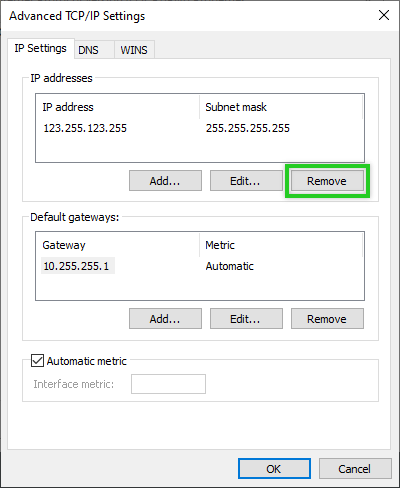
Task: Open the WINS tab
Action: 134,50
